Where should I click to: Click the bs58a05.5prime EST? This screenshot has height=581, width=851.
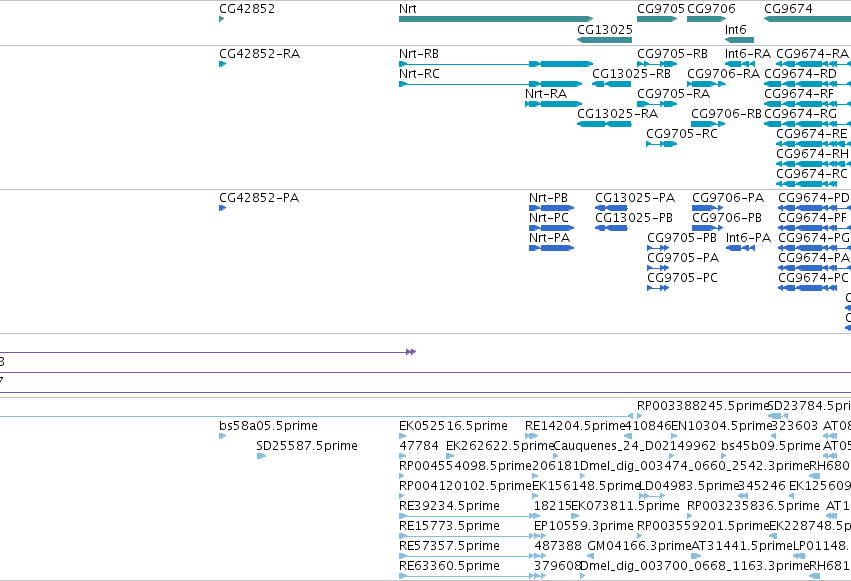[223, 436]
